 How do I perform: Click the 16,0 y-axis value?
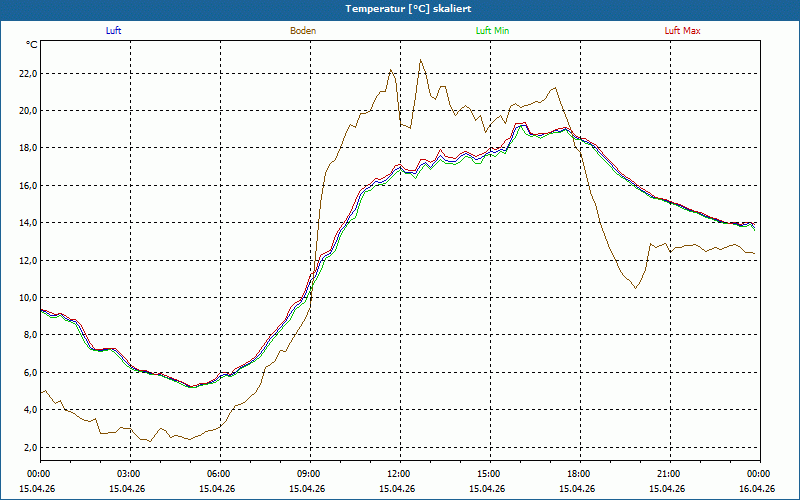[29, 186]
